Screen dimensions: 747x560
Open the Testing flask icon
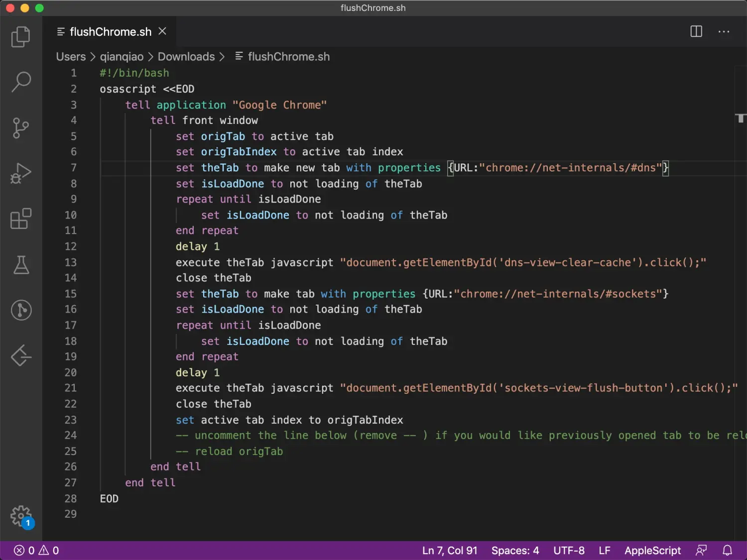tap(20, 265)
